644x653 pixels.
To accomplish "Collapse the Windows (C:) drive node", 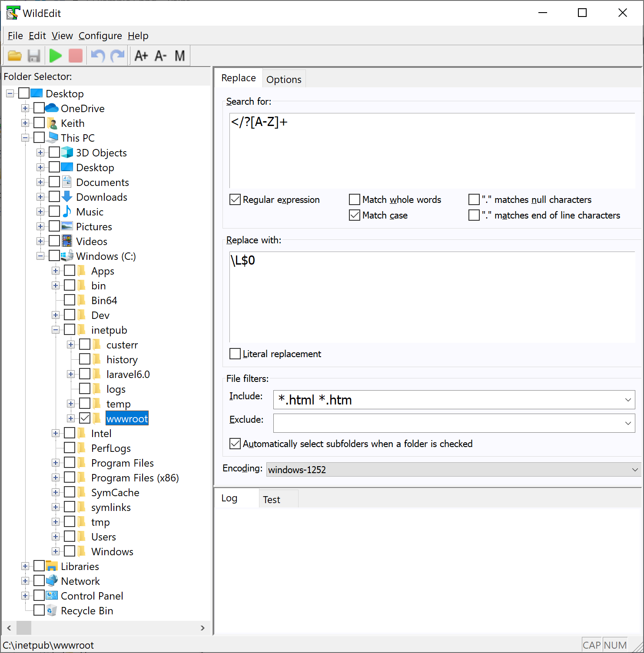I will pyautogui.click(x=40, y=256).
